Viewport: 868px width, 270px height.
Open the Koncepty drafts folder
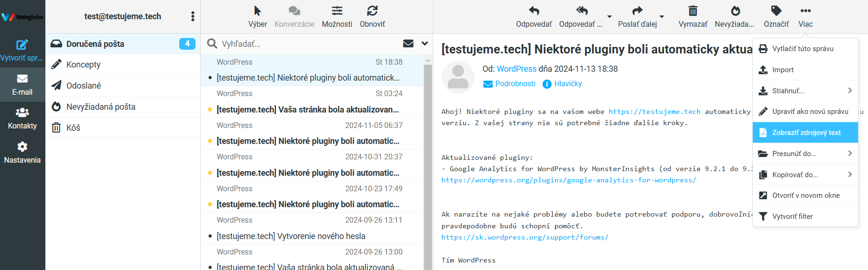[x=123, y=65]
